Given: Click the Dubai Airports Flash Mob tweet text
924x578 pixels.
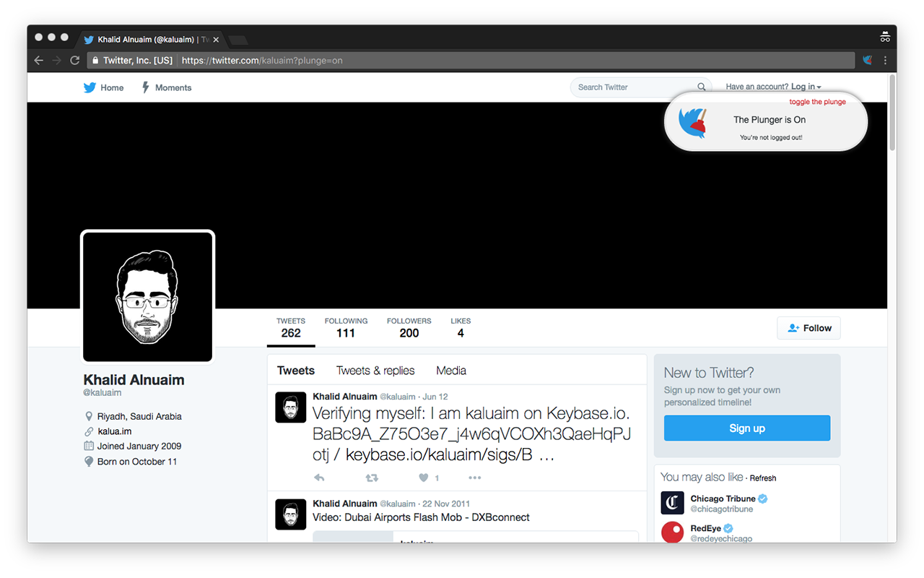Looking at the screenshot, I should point(421,518).
